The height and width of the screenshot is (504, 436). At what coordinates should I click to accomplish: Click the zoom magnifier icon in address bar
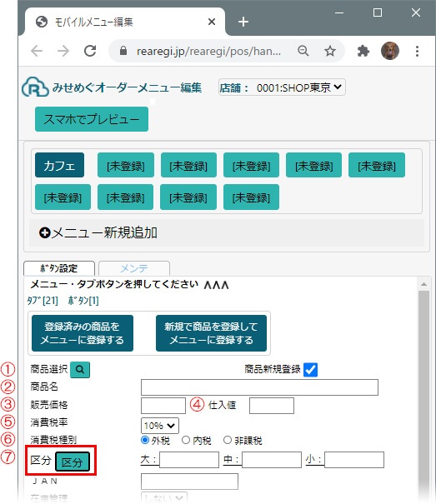point(303,51)
